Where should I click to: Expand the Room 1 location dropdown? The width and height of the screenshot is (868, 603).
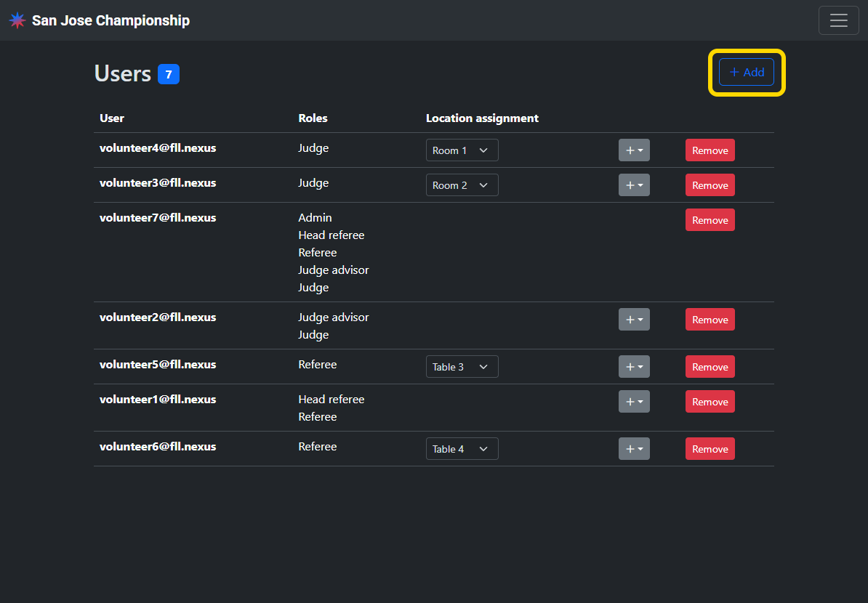click(462, 150)
